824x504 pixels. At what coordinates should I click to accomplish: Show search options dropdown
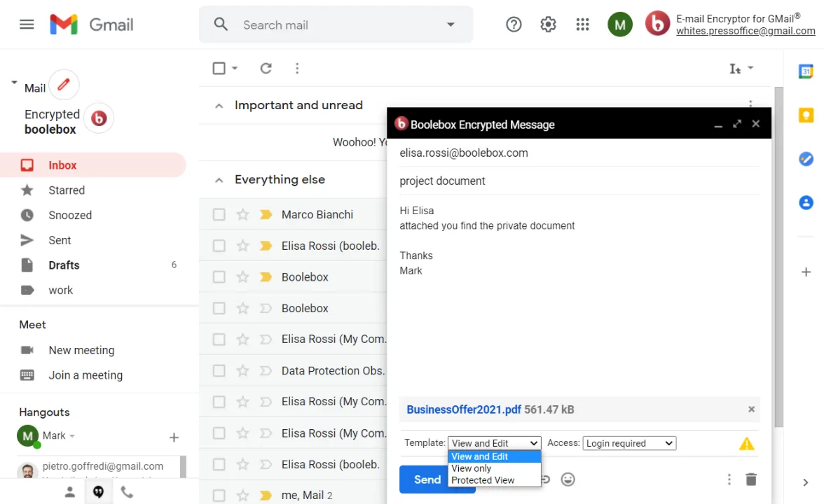click(451, 24)
